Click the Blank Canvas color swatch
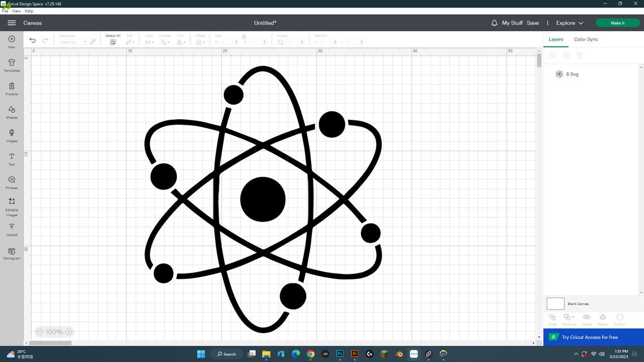The image size is (644, 362). [x=555, y=303]
